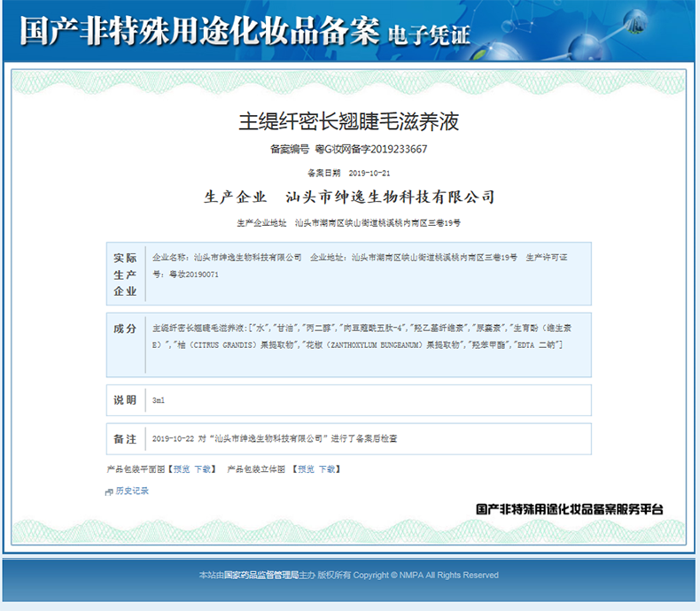The image size is (700, 611).
Task: Click the 生产企业地址 address line
Action: click(348, 223)
